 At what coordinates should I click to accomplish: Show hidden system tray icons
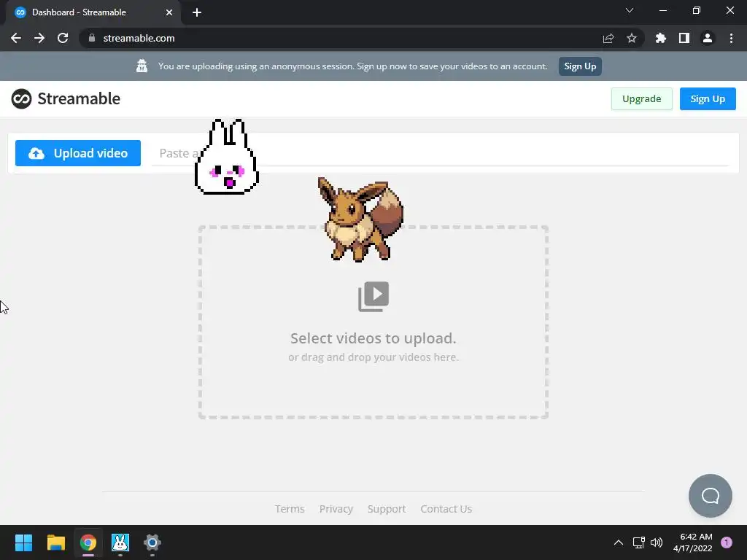click(619, 542)
